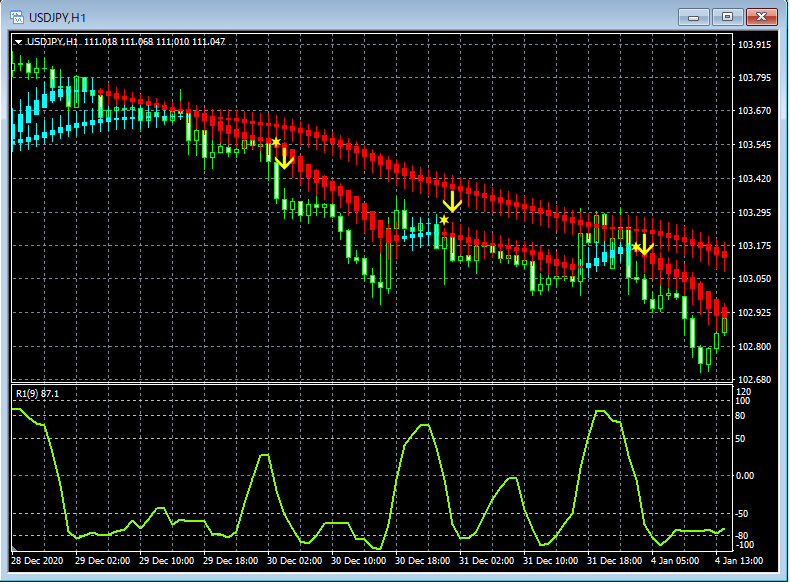790x582 pixels.
Task: Click the 30 Dec 10:00 time label
Action: (358, 561)
